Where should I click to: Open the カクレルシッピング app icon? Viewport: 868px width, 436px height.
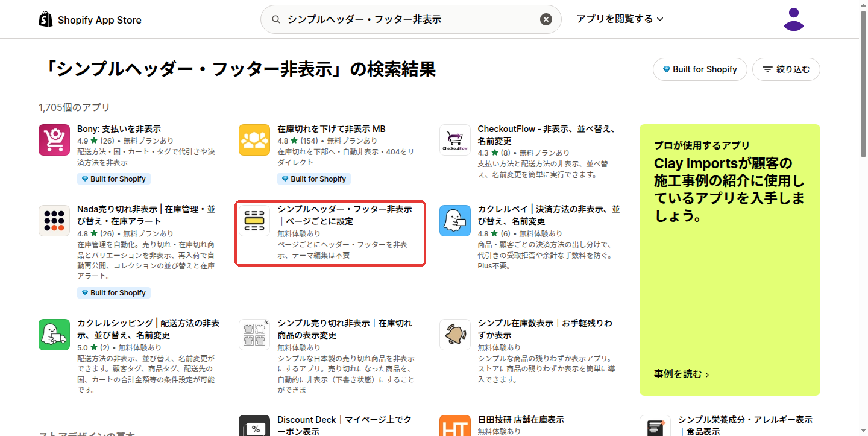54,335
